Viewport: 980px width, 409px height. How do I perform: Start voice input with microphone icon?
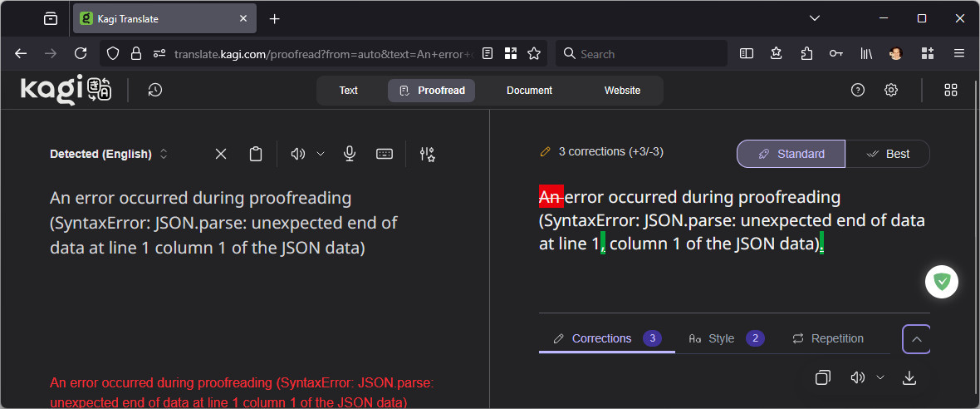tap(350, 154)
